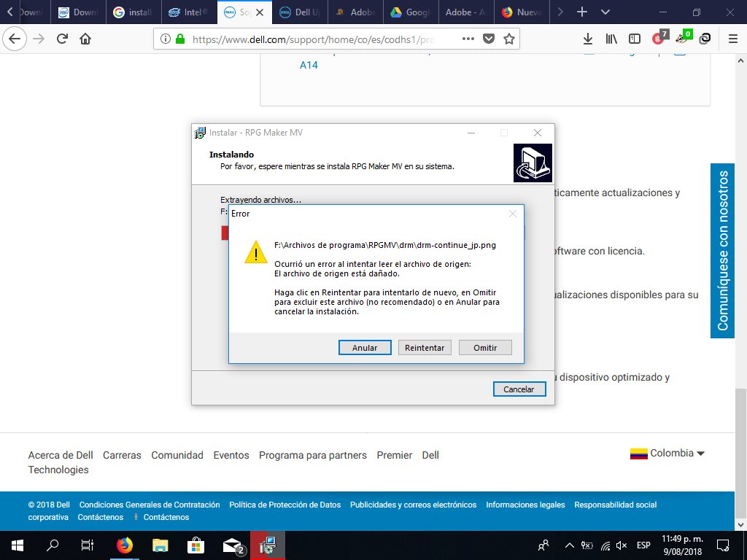Image resolution: width=747 pixels, height=560 pixels.
Task: Open File Explorer from the taskbar
Action: 160,545
